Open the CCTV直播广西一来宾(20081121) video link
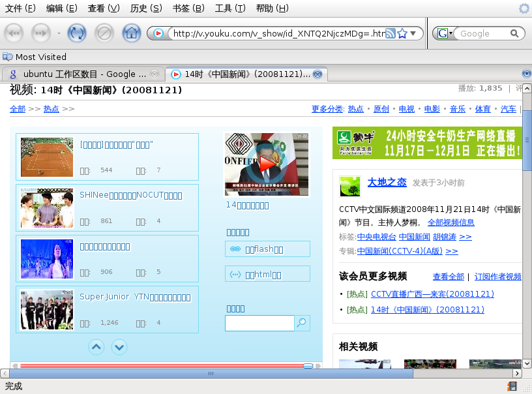Screen dimensions: 532x394 [433, 294]
